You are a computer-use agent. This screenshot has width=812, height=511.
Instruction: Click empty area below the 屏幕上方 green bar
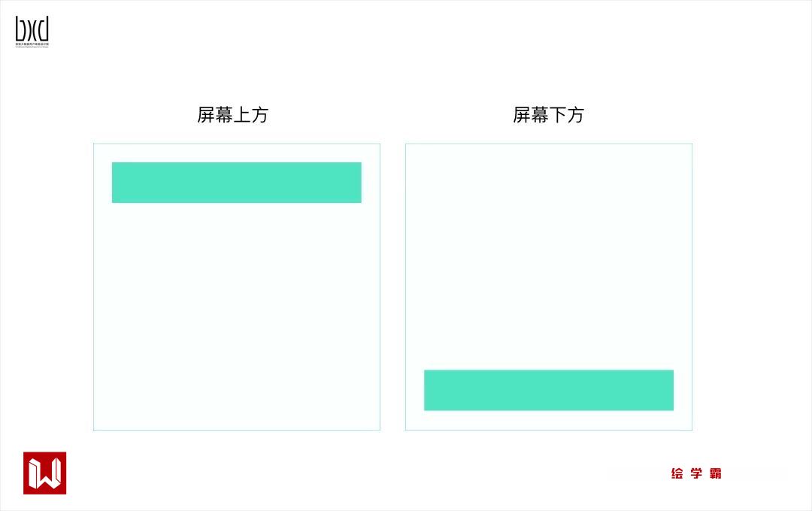pos(237,316)
